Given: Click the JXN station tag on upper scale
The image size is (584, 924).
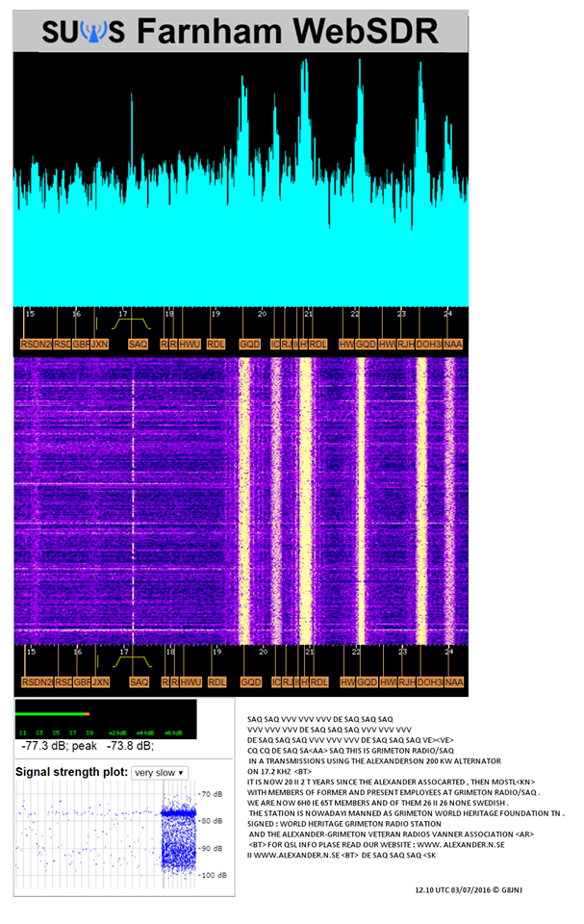Looking at the screenshot, I should coord(100,344).
